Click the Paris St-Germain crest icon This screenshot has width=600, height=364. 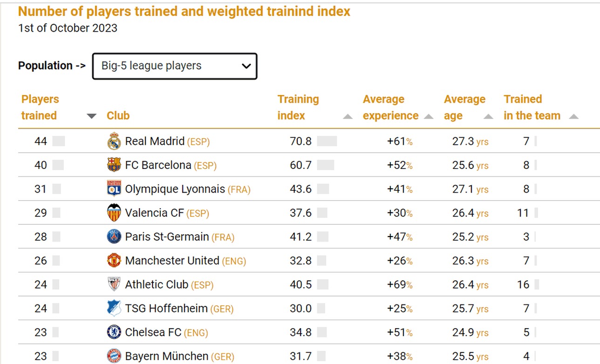114,237
